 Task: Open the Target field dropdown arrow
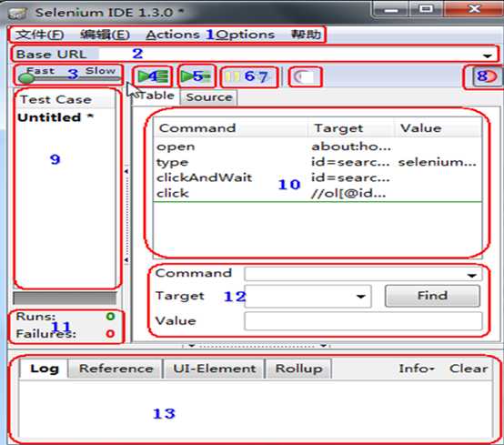point(361,296)
